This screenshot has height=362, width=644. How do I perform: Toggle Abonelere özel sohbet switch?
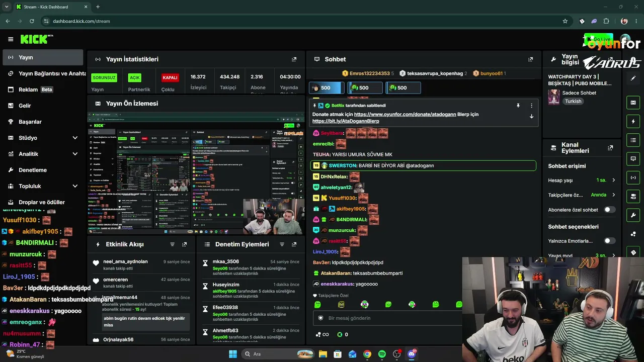(x=609, y=210)
